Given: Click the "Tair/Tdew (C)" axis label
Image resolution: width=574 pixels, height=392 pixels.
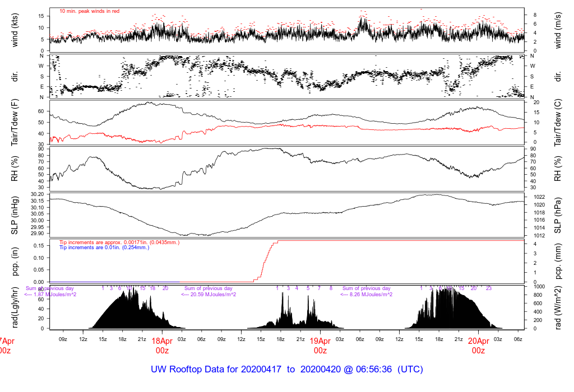Looking at the screenshot, I should pos(558,123).
